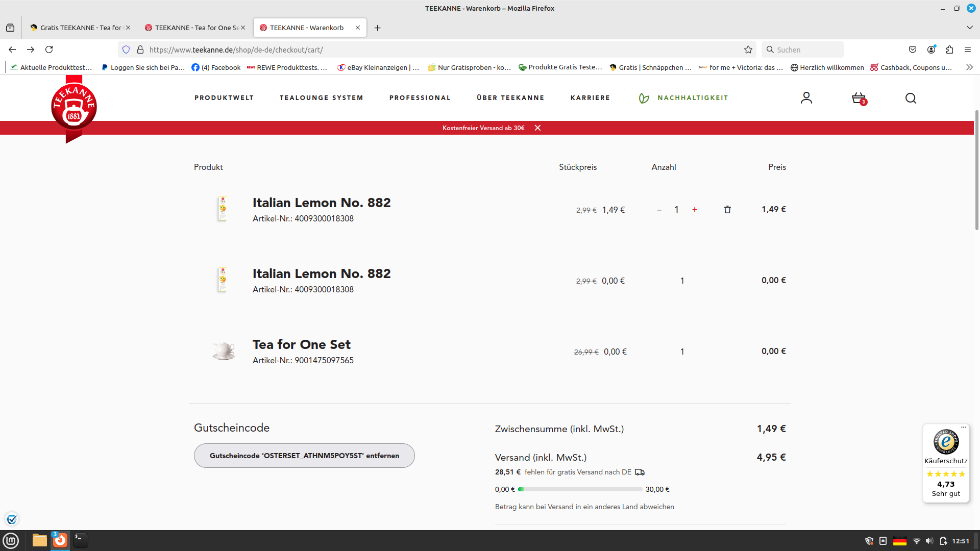980x551 pixels.
Task: Delete Italian Lemon item with trash icon
Action: 727,210
